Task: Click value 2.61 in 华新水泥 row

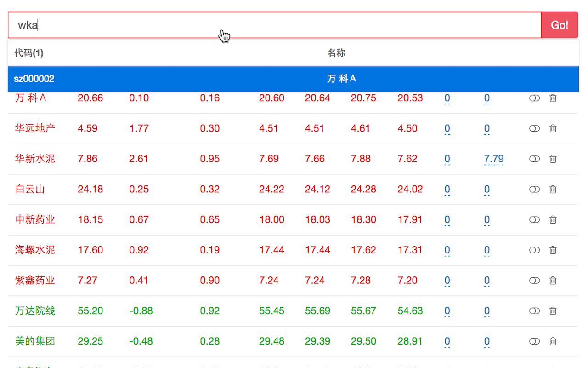Action: [x=139, y=159]
